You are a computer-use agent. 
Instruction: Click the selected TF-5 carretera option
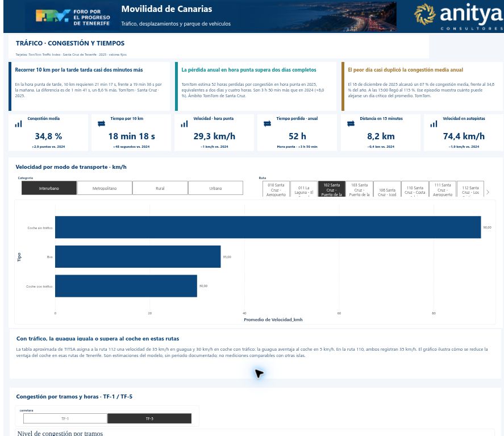149,418
